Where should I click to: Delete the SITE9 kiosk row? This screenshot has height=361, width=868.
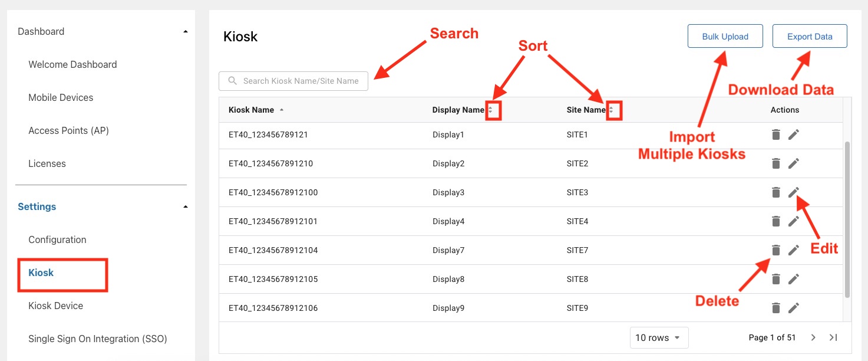click(776, 308)
